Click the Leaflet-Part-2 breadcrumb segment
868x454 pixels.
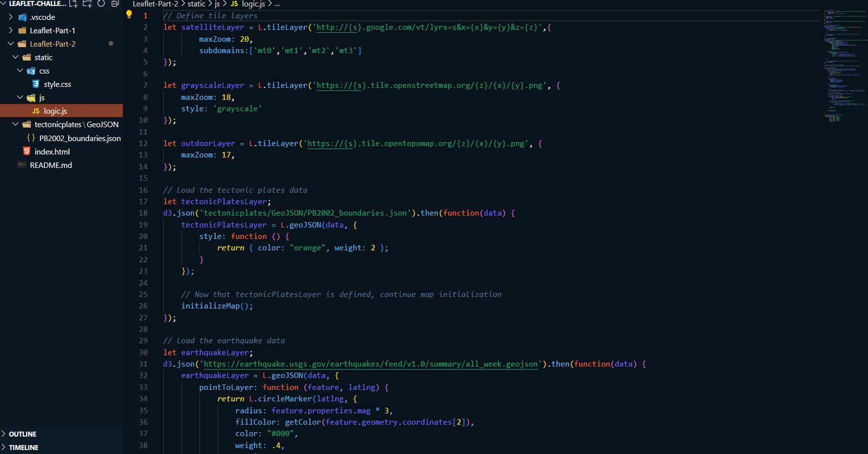(x=155, y=4)
